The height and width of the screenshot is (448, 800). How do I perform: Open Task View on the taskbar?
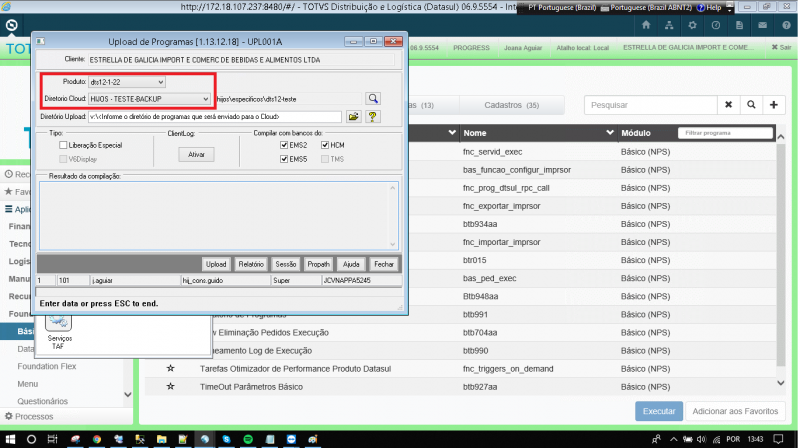pyautogui.click(x=52, y=439)
